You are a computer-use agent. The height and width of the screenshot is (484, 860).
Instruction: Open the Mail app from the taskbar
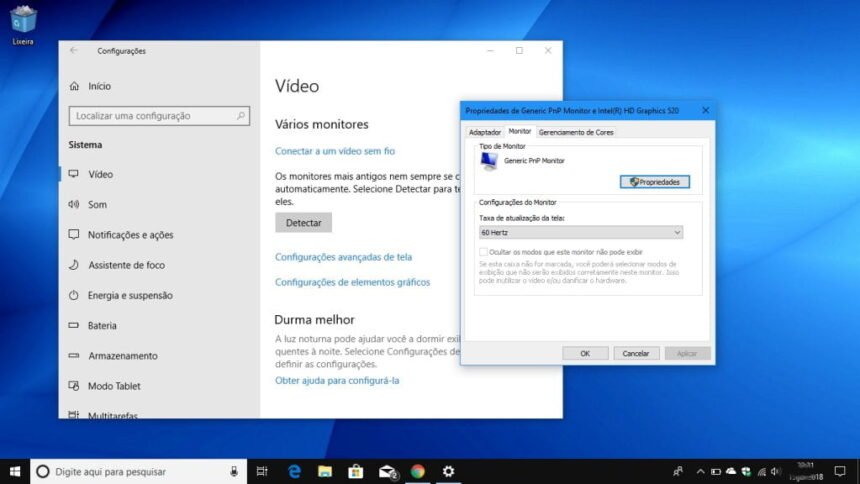click(387, 471)
